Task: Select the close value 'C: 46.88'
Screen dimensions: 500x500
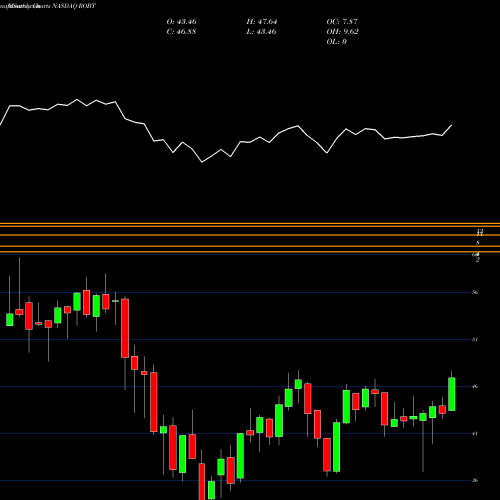Action: click(181, 32)
